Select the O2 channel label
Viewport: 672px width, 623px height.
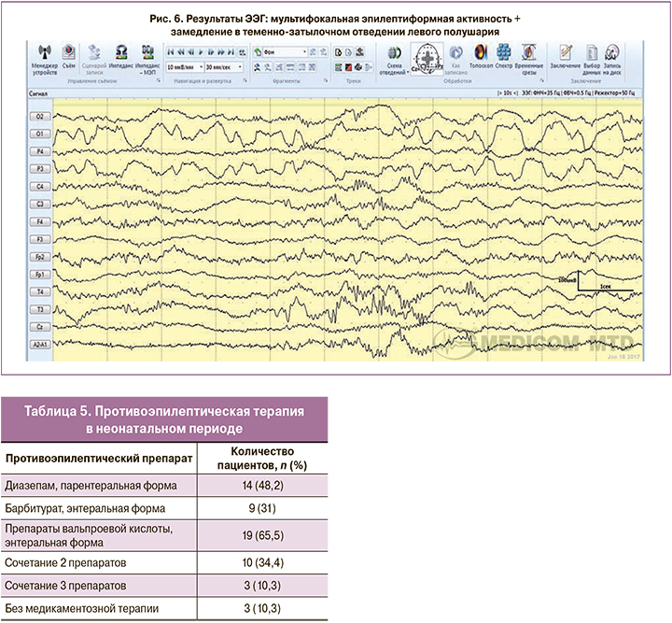click(41, 117)
